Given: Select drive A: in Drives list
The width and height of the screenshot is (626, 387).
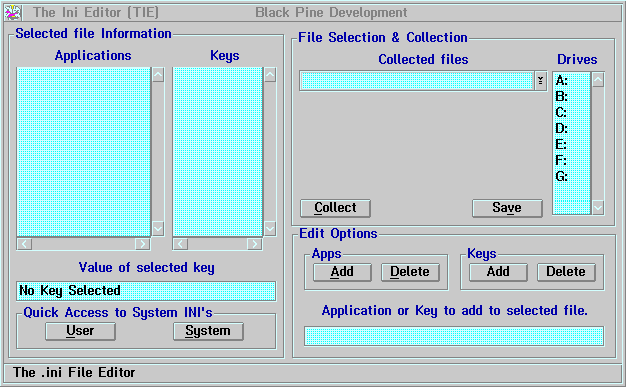Looking at the screenshot, I should click(571, 81).
